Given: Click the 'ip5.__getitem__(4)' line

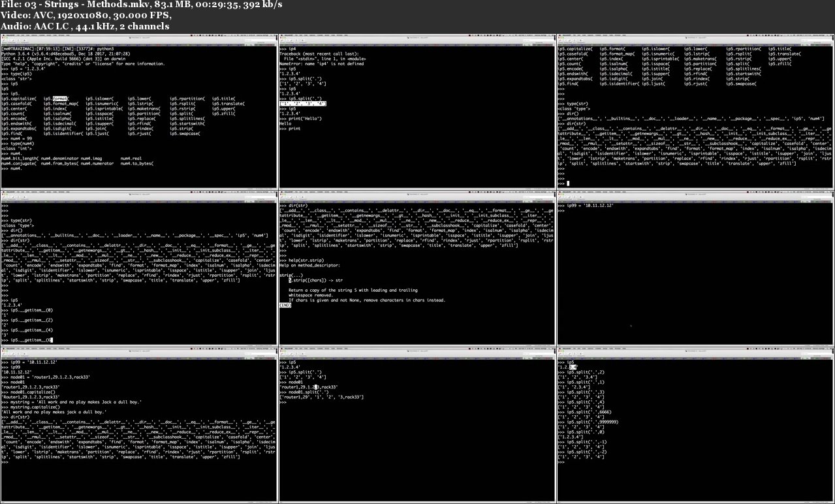Looking at the screenshot, I should click(27, 330).
